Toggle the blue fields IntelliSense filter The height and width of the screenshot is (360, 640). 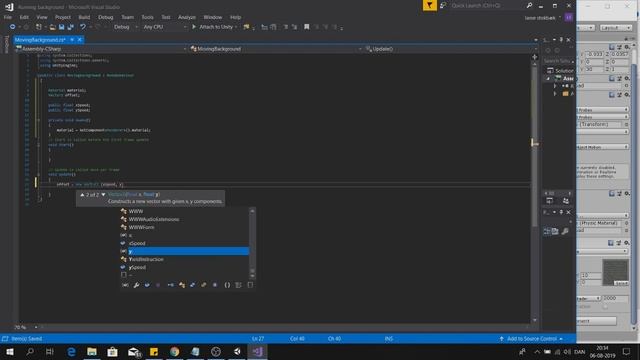(x=147, y=285)
